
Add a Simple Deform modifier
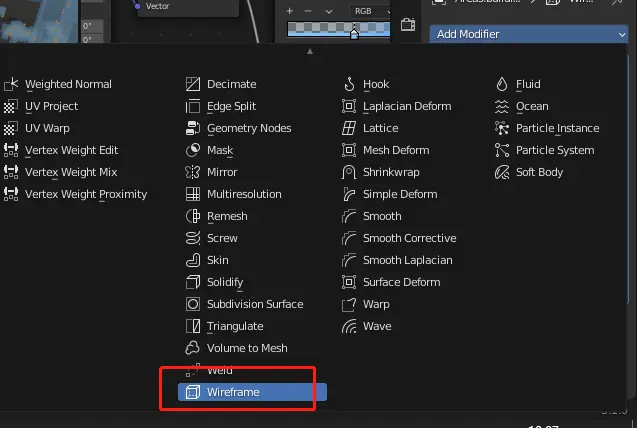[400, 194]
